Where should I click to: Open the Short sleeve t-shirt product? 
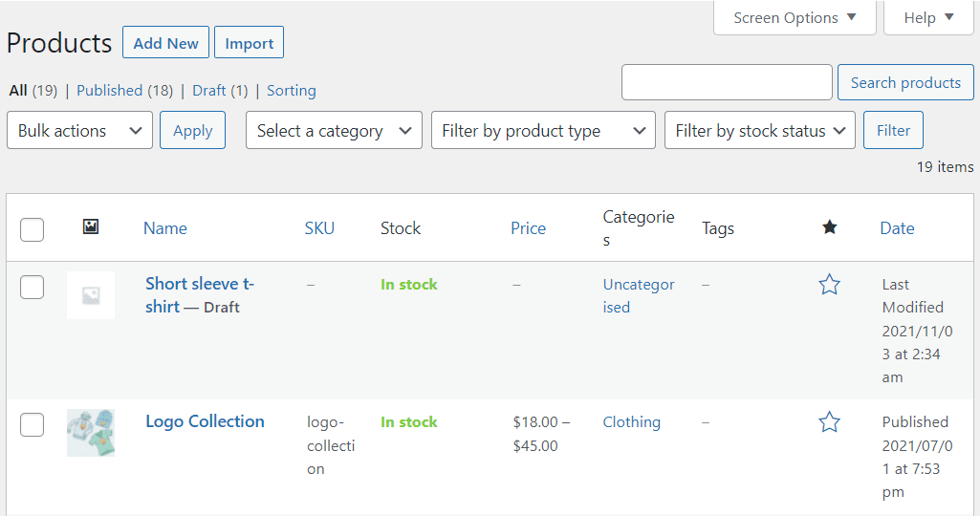[200, 295]
